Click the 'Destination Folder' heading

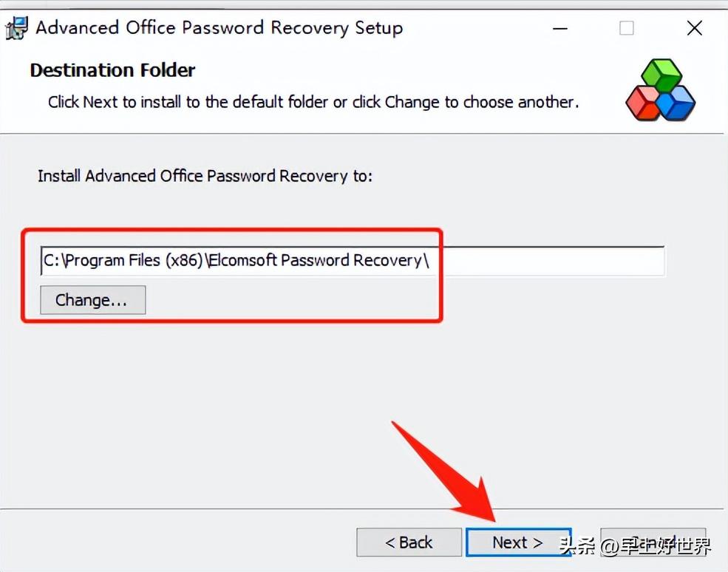tap(112, 70)
